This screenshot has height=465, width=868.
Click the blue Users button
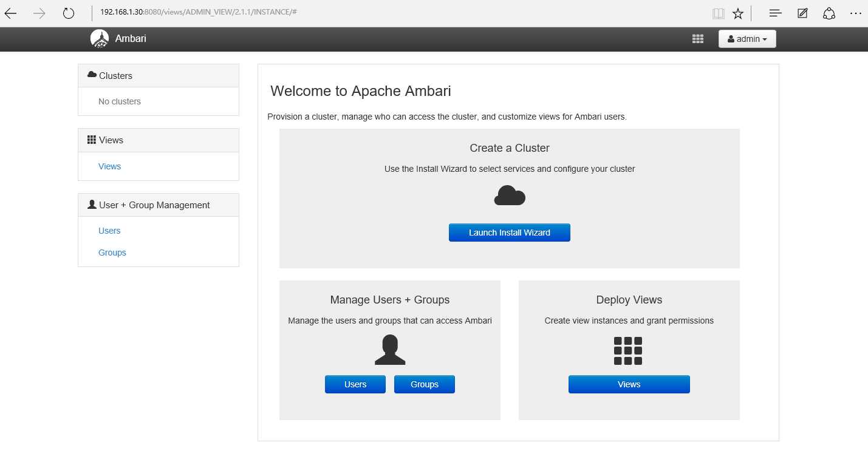(x=355, y=384)
